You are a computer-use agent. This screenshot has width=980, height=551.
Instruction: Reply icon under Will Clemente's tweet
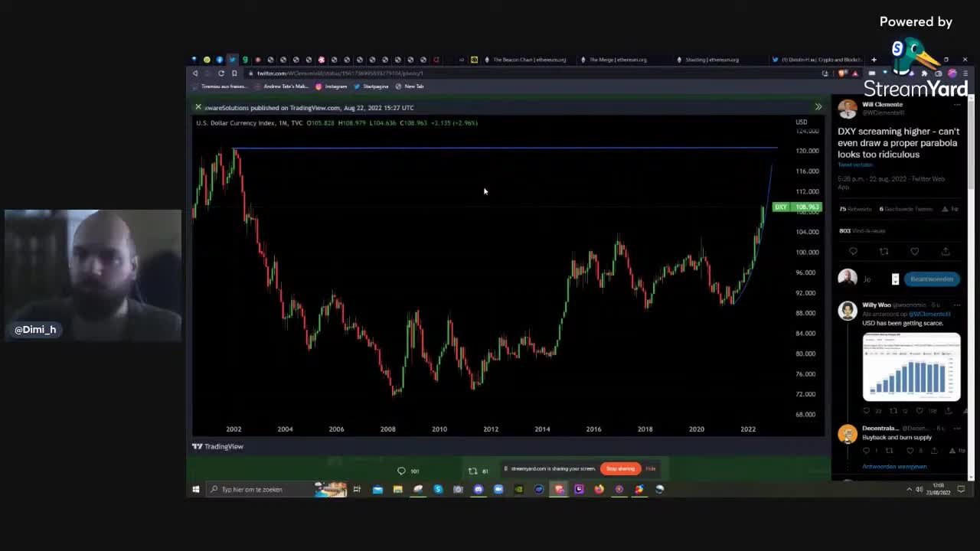853,252
